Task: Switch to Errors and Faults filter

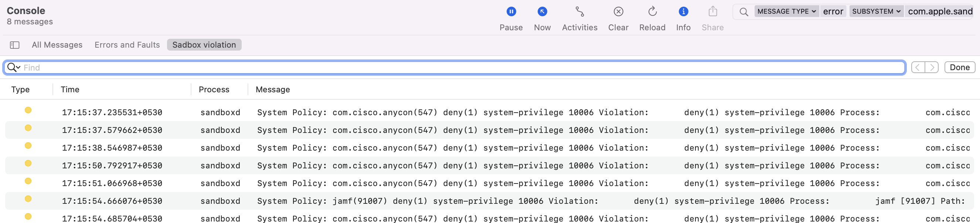Action: tap(127, 45)
